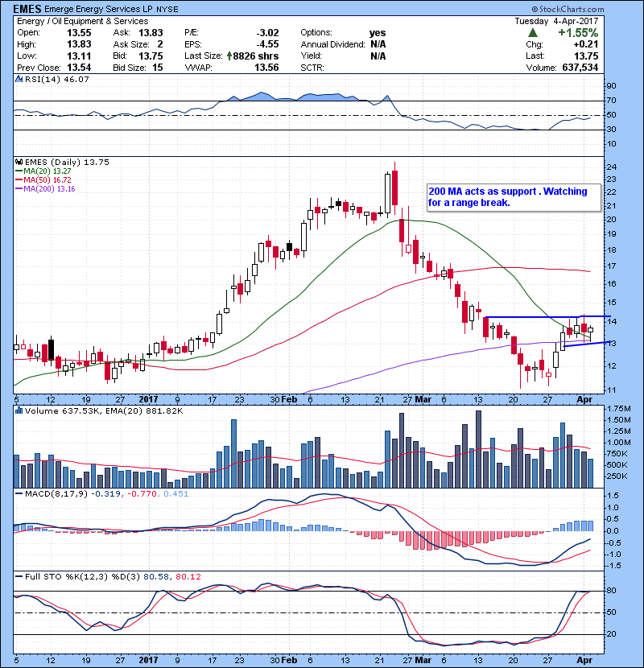The image size is (644, 668).
Task: Select the MA(200) 13.16 legend entry
Action: click(45, 189)
